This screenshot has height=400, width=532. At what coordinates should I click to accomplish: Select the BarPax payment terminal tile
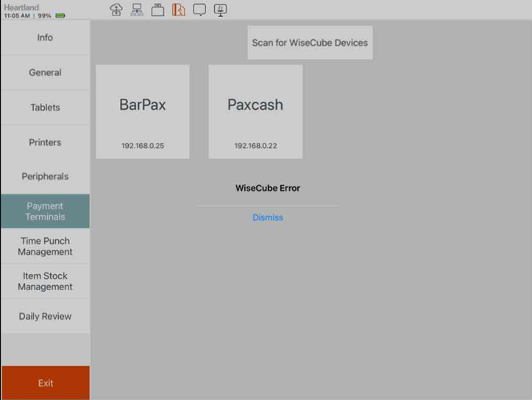click(143, 111)
